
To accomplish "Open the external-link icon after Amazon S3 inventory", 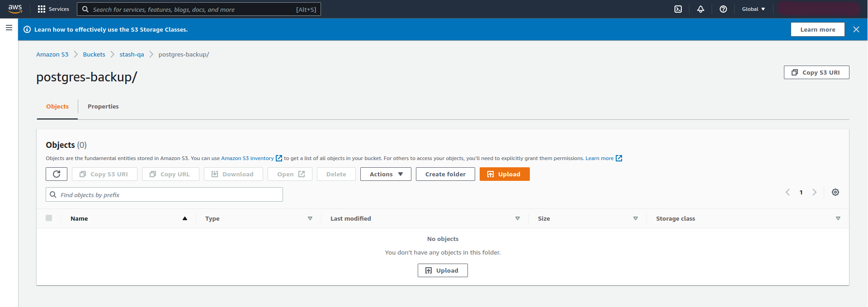I will pos(279,158).
